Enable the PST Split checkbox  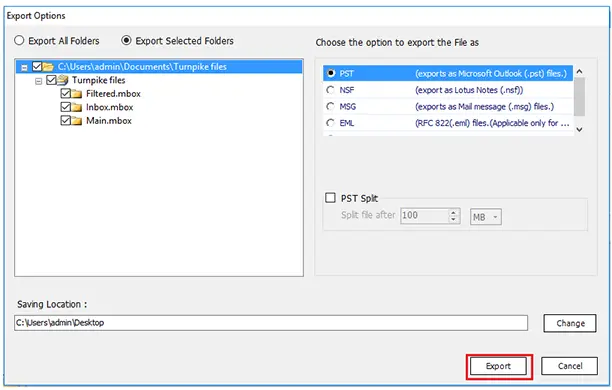pos(330,198)
